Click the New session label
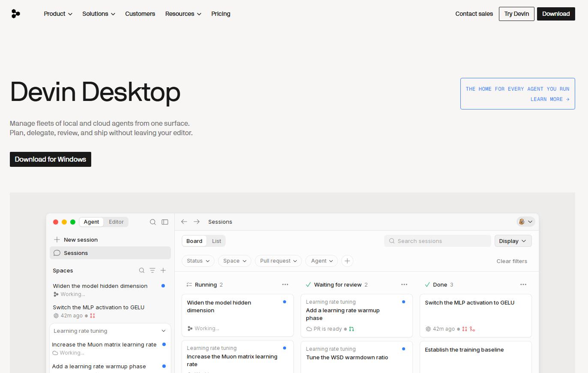The height and width of the screenshot is (373, 588). point(81,240)
